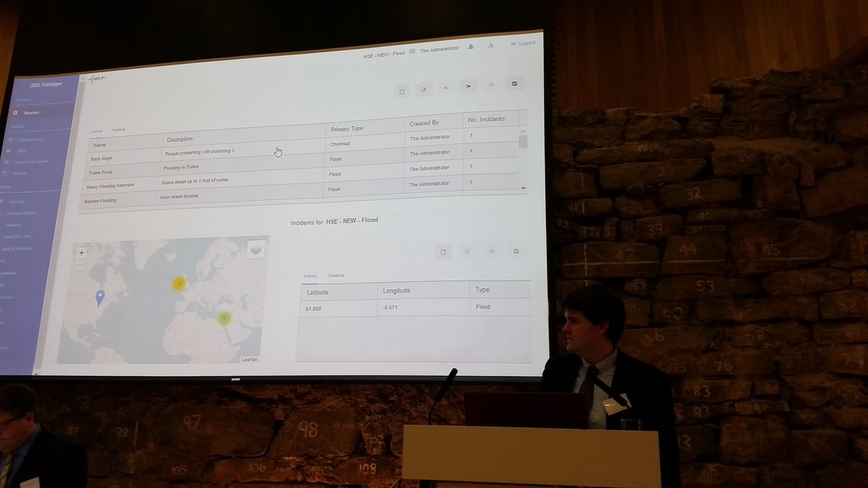Click the dark checkbox icon in the situations toolbar
The image size is (868, 488).
point(514,83)
